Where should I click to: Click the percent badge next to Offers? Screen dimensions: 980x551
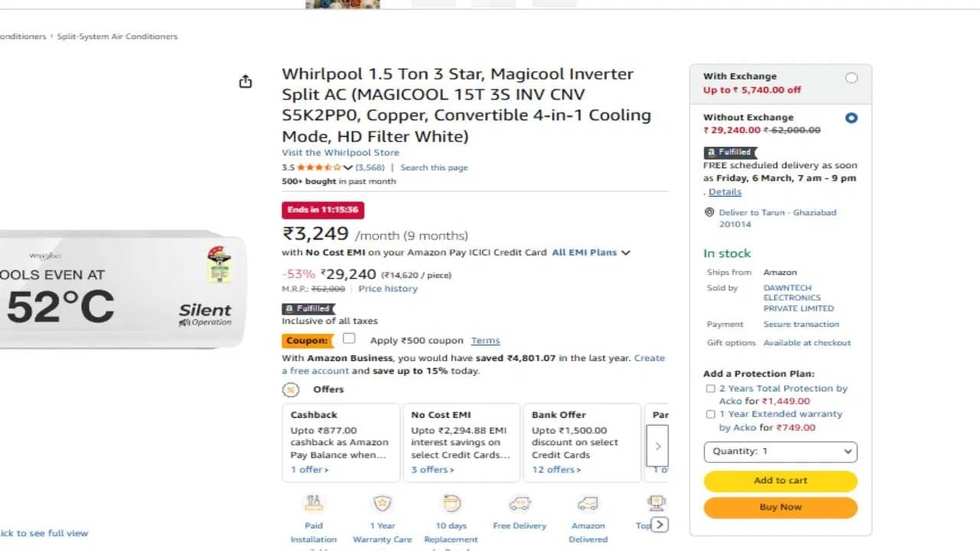[290, 390]
